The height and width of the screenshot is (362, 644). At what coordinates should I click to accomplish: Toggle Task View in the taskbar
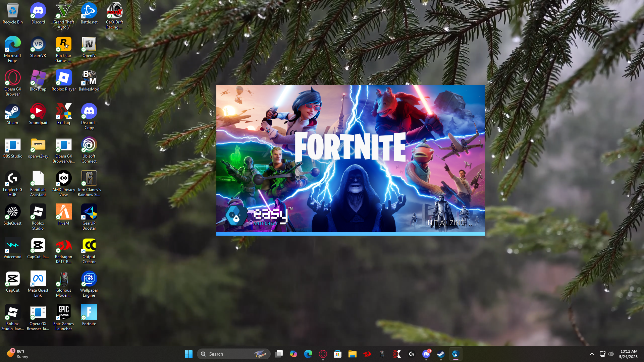(279, 354)
